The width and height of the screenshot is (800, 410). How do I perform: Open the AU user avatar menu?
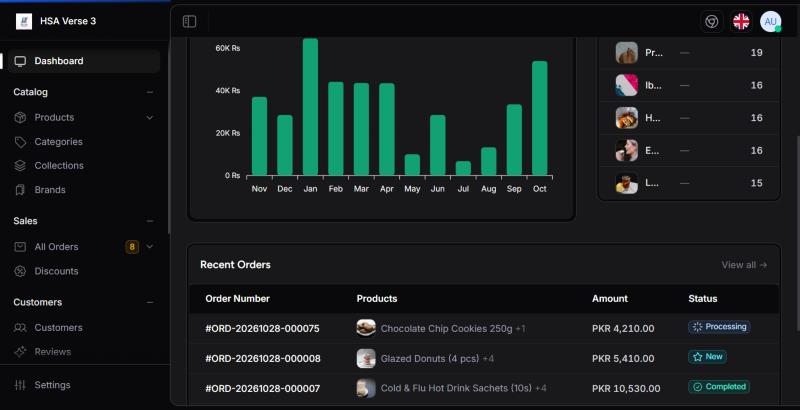(x=770, y=21)
